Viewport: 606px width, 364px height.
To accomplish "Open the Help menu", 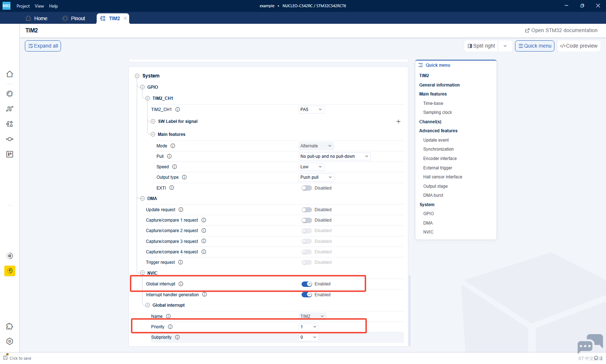I will click(53, 6).
